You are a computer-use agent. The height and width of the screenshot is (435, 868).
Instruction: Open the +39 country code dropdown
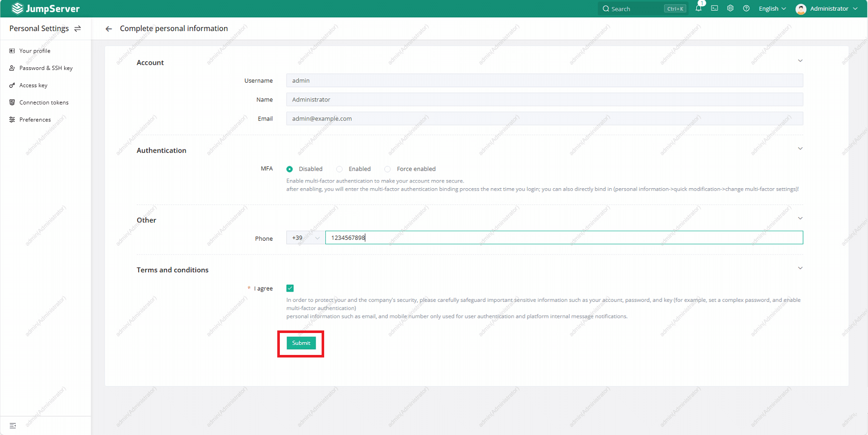(x=305, y=238)
